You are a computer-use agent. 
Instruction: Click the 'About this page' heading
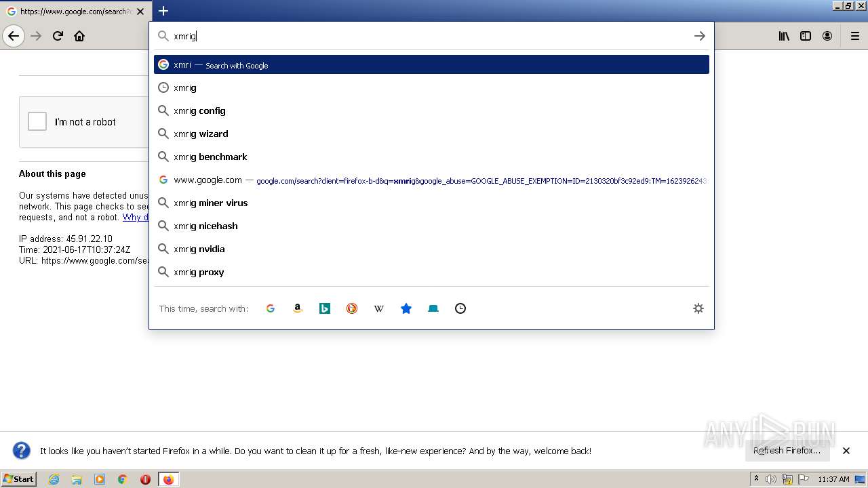[52, 174]
